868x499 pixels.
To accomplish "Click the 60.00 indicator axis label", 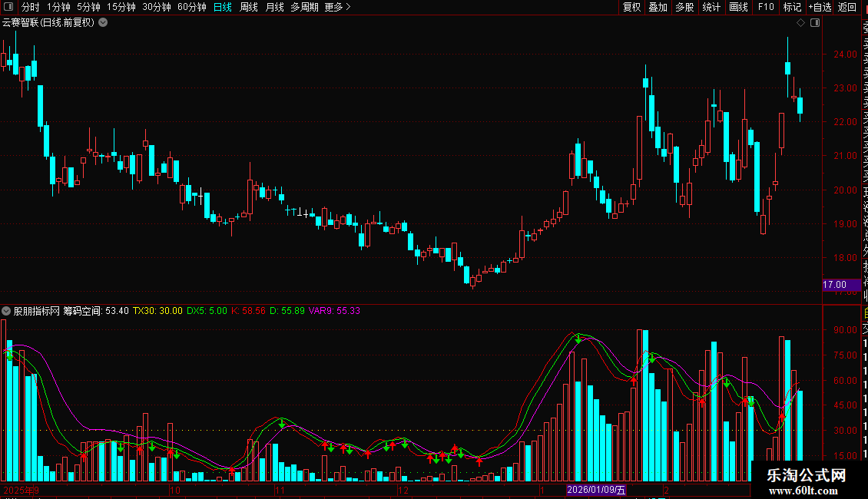I will pyautogui.click(x=845, y=381).
